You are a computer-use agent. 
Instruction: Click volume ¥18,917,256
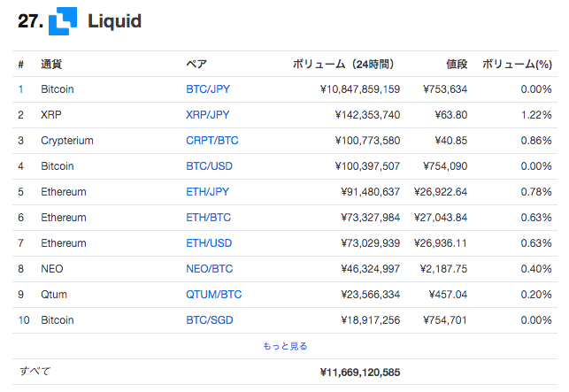point(371,320)
